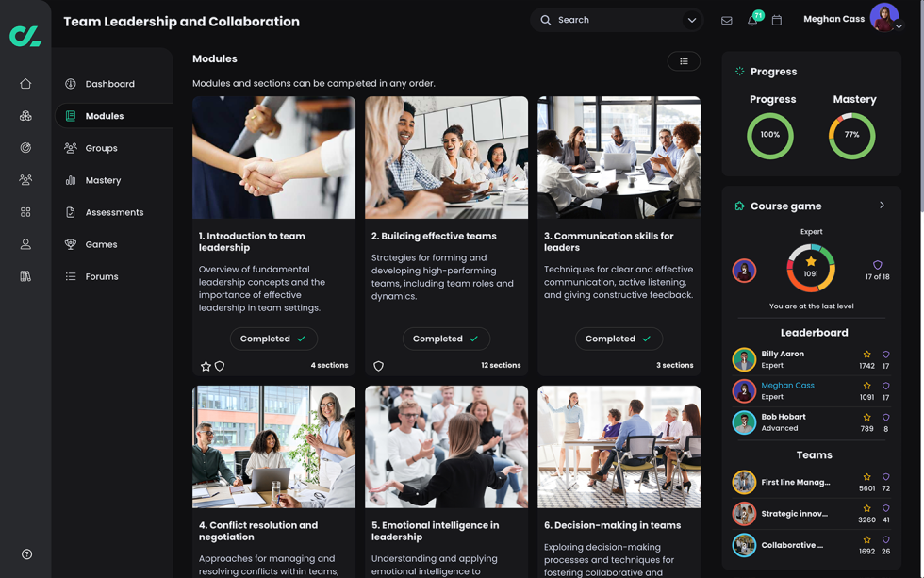This screenshot has height=578, width=924.
Task: Open the help icon at bottom left
Action: (x=26, y=554)
